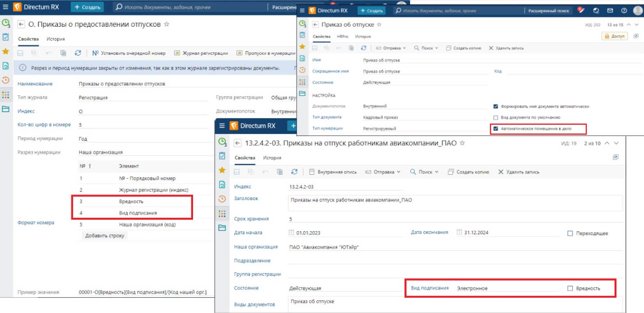Click Заголовок text field in 13.2.4.2-03 card
The image size is (644, 313).
click(455, 203)
